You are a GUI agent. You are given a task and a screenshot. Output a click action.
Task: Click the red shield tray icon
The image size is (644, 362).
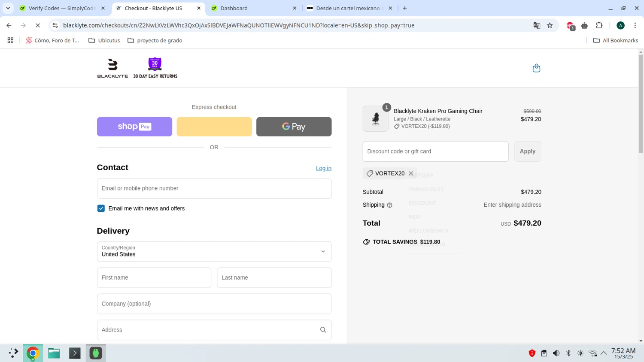(x=532, y=353)
